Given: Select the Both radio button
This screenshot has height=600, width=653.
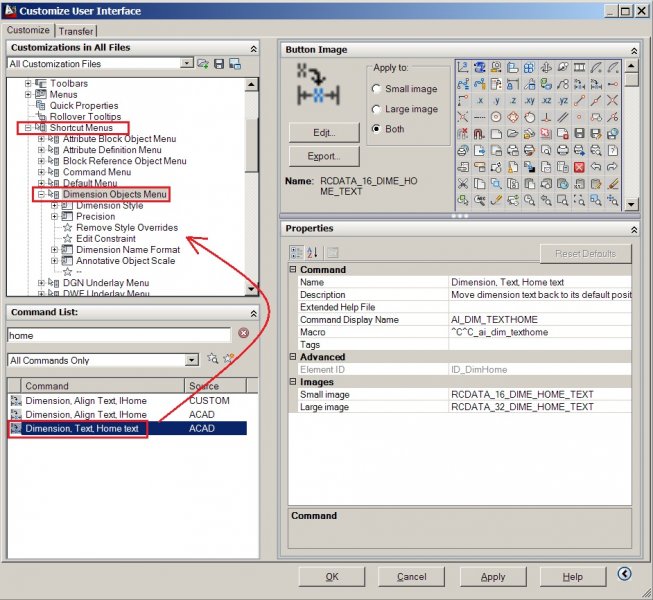Looking at the screenshot, I should click(376, 129).
